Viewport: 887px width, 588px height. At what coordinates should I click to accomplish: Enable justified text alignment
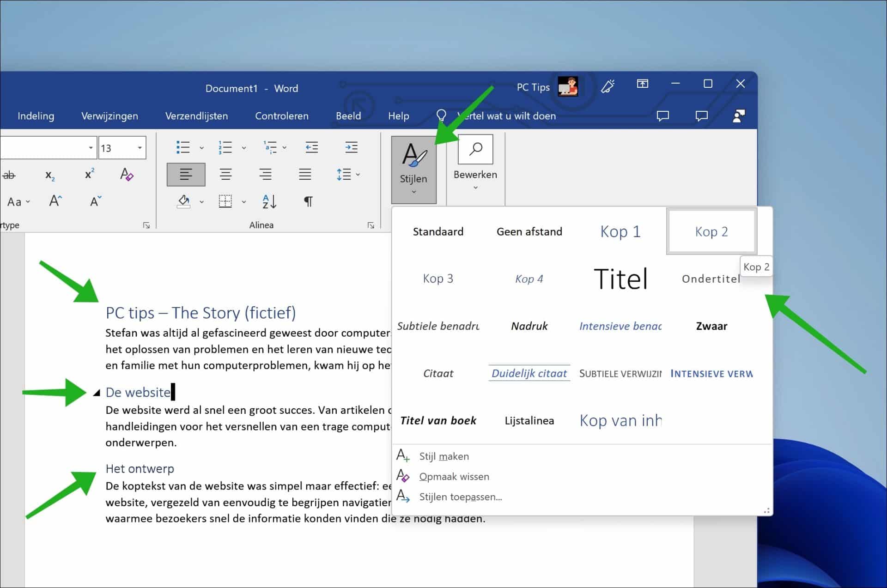click(305, 175)
